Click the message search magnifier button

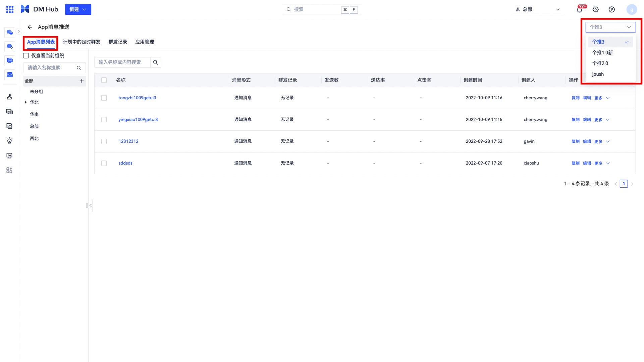click(x=156, y=62)
